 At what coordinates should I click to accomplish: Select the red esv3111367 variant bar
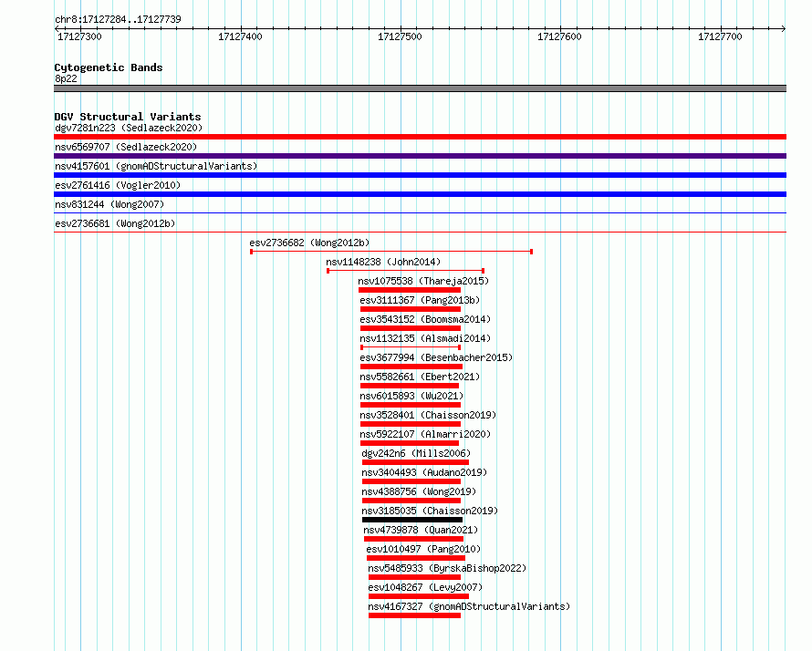click(411, 309)
